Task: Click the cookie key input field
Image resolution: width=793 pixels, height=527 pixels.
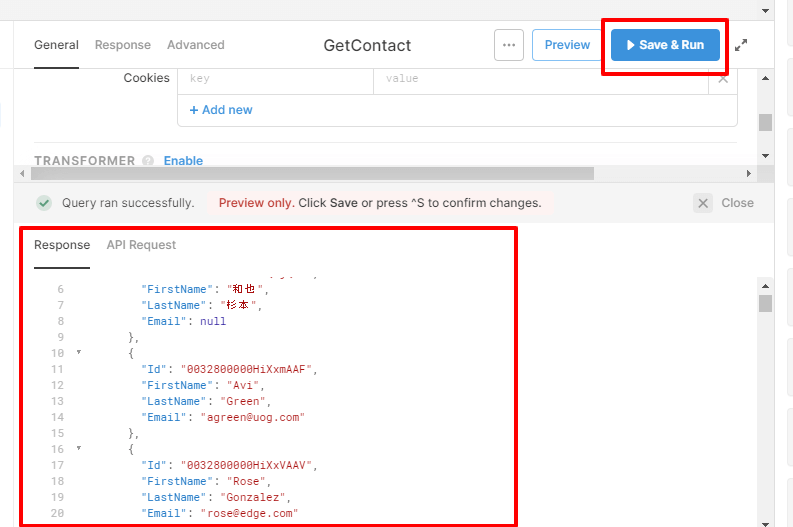Action: click(275, 78)
